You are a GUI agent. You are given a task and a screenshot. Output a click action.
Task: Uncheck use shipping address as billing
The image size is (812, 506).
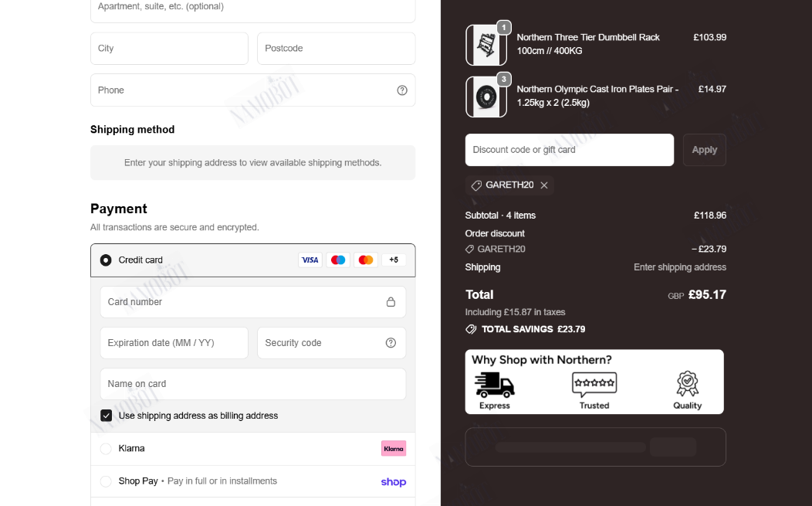[x=107, y=416]
